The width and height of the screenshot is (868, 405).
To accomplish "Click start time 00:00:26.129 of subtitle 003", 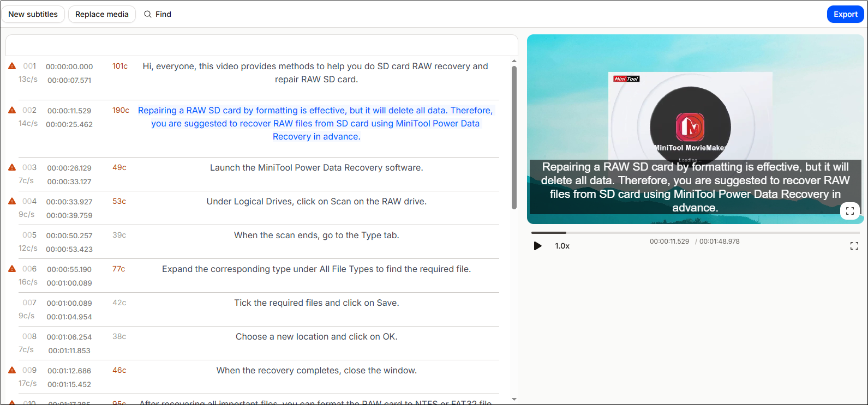I will point(69,168).
